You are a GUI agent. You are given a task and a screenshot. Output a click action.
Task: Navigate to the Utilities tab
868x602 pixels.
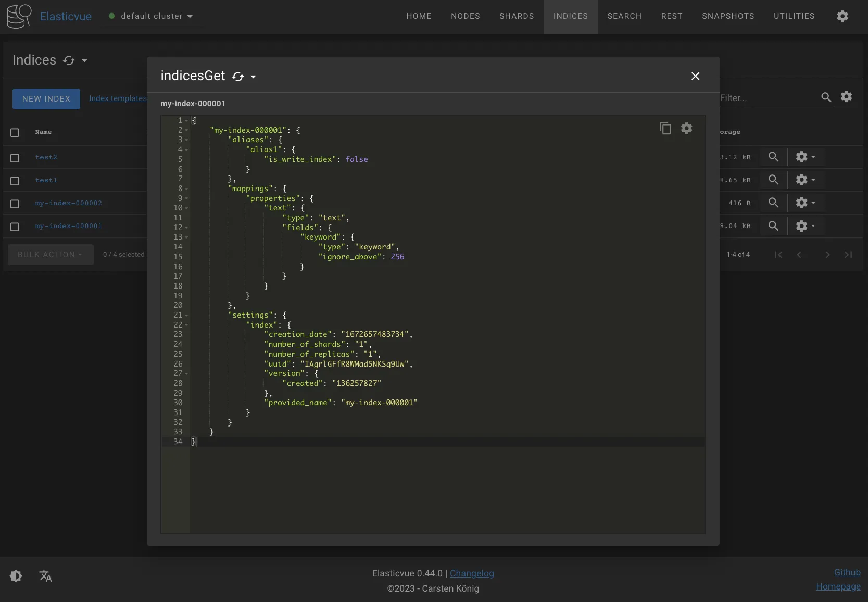tap(794, 16)
